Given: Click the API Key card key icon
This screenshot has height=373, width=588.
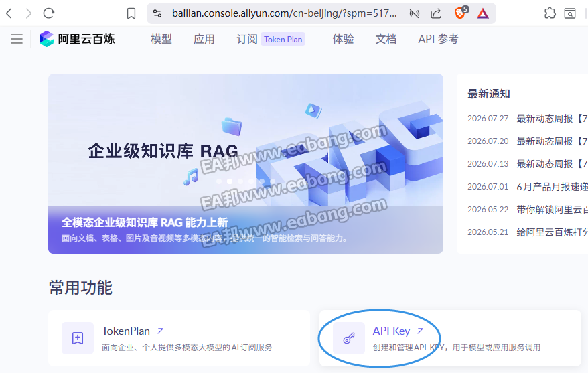Looking at the screenshot, I should (x=349, y=338).
